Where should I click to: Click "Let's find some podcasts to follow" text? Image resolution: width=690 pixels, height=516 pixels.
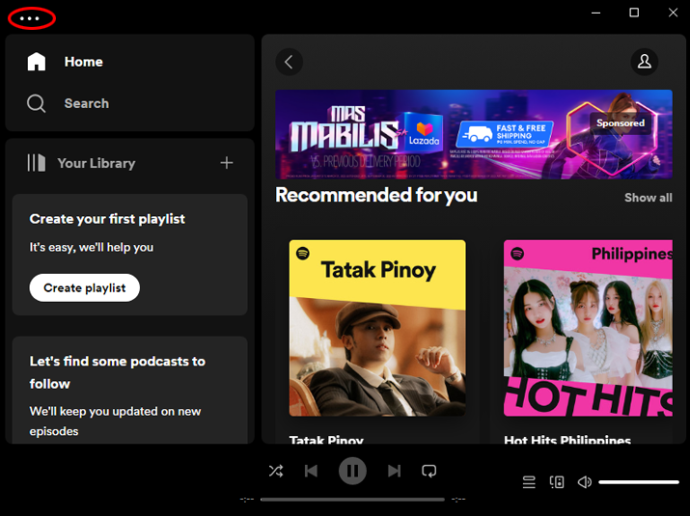pos(117,372)
